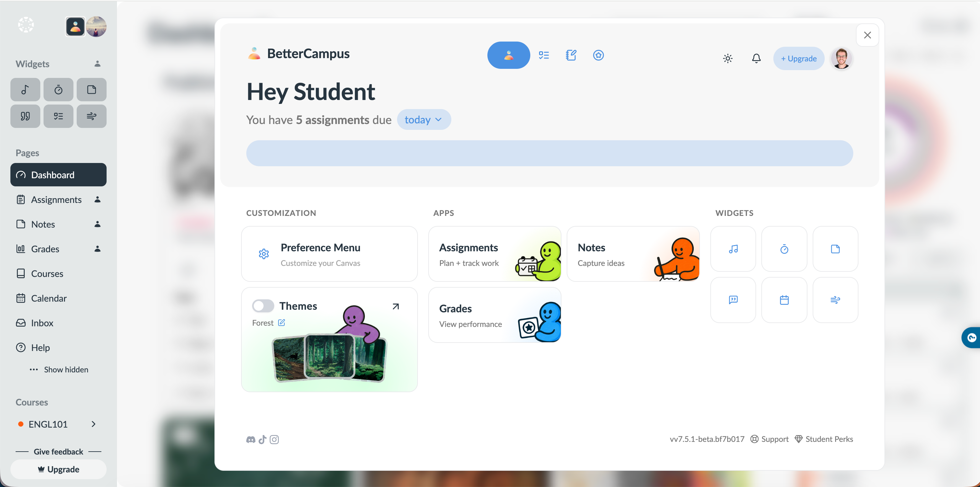
Task: Enable the Themes toggle switch
Action: pyautogui.click(x=263, y=306)
